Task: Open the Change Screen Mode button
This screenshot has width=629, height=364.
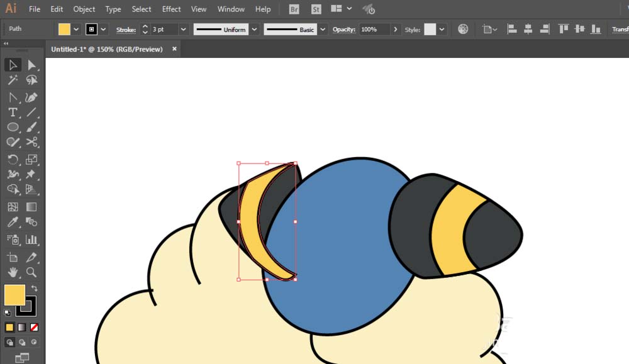Action: (x=22, y=358)
